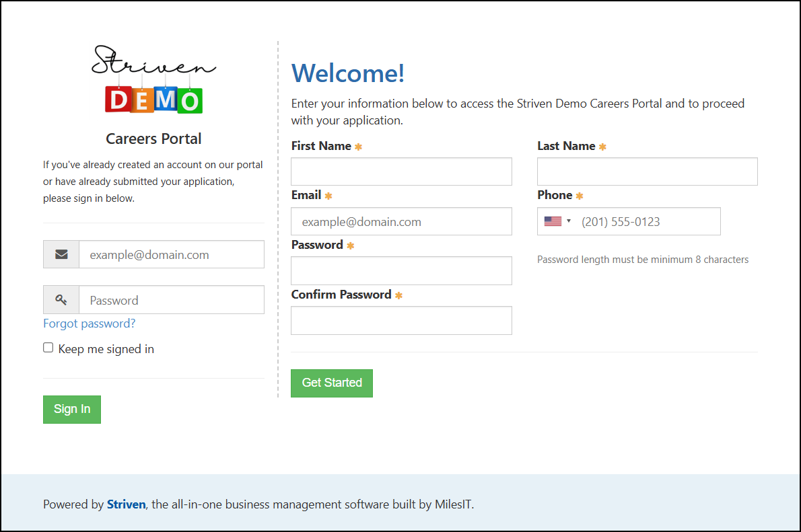This screenshot has height=532, width=801.
Task: Click the Careers Portal heading
Action: (x=153, y=139)
